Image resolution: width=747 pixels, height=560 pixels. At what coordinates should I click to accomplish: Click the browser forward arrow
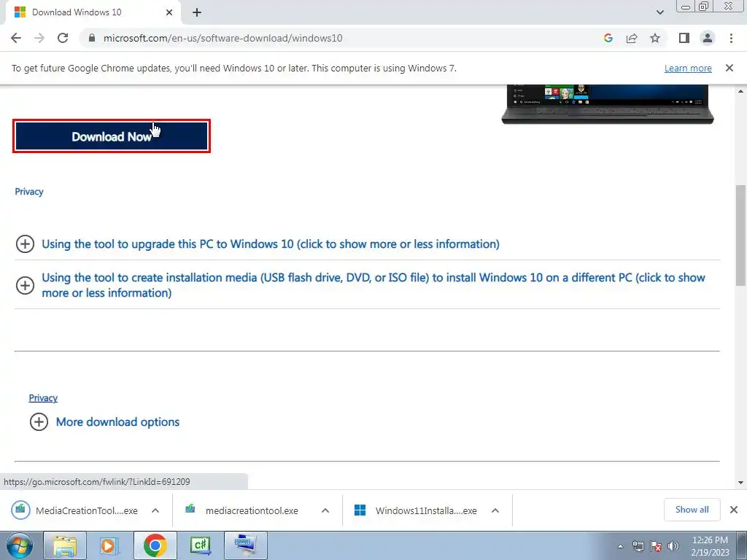pyautogui.click(x=39, y=38)
